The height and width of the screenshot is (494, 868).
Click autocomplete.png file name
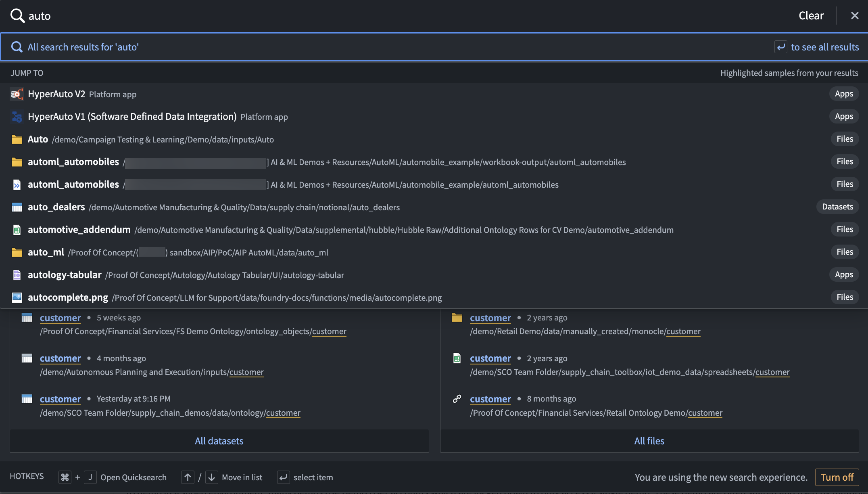(68, 297)
